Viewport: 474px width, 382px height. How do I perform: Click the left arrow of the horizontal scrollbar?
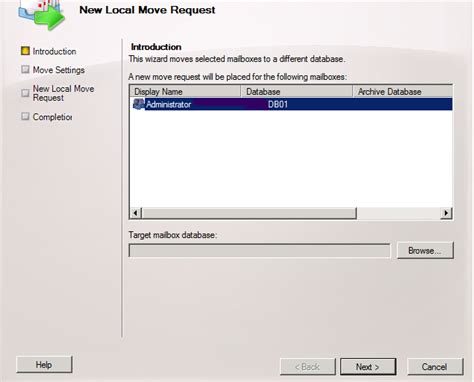point(135,213)
